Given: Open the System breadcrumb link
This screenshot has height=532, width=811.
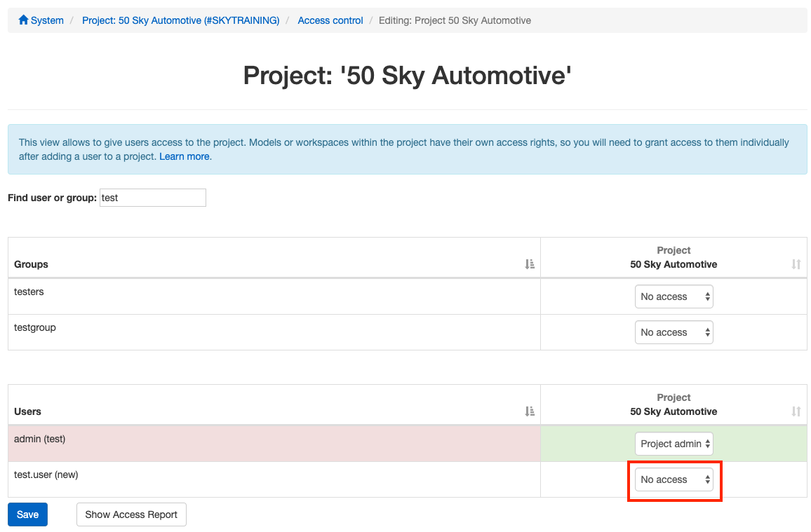Looking at the screenshot, I should click(x=47, y=20).
